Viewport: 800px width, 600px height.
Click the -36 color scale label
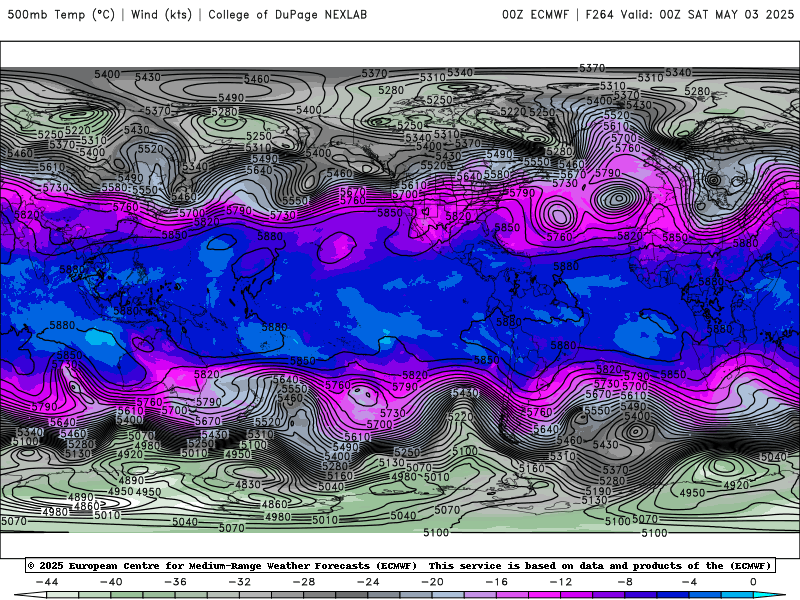click(176, 582)
